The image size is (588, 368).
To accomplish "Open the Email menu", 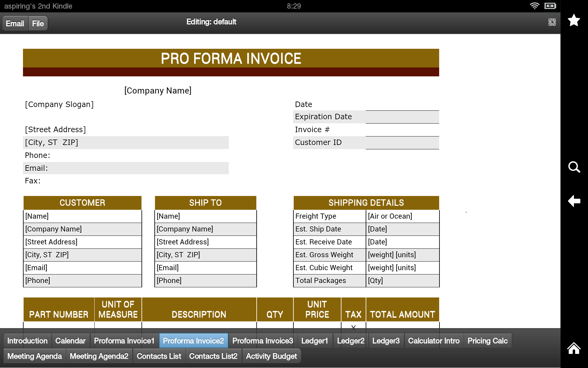I will pyautogui.click(x=15, y=23).
